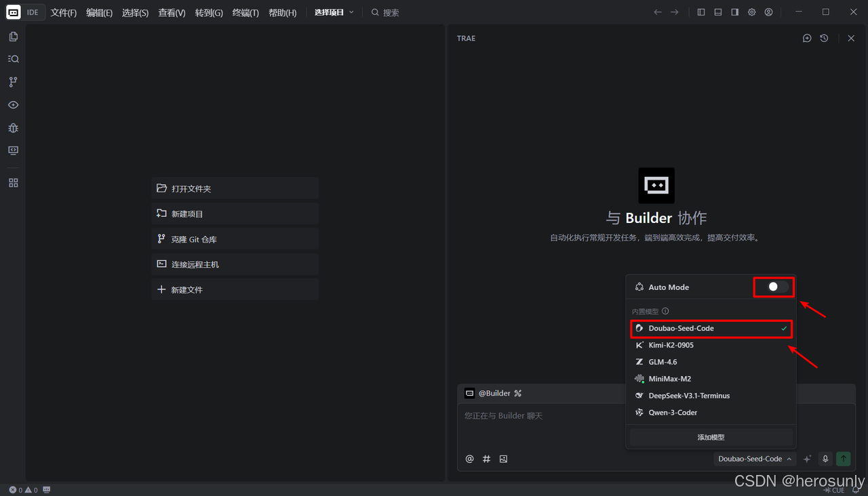Click the image attach icon in chat box
The height and width of the screenshot is (496, 868).
coord(503,459)
